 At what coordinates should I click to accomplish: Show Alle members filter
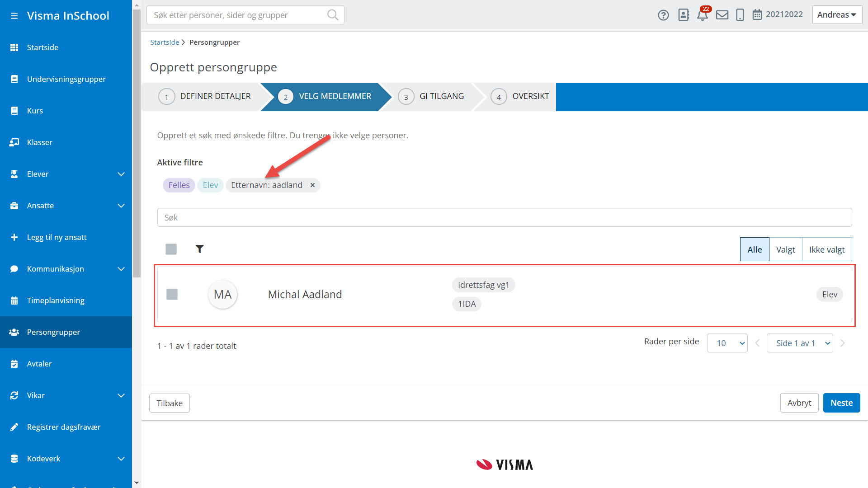click(x=755, y=249)
